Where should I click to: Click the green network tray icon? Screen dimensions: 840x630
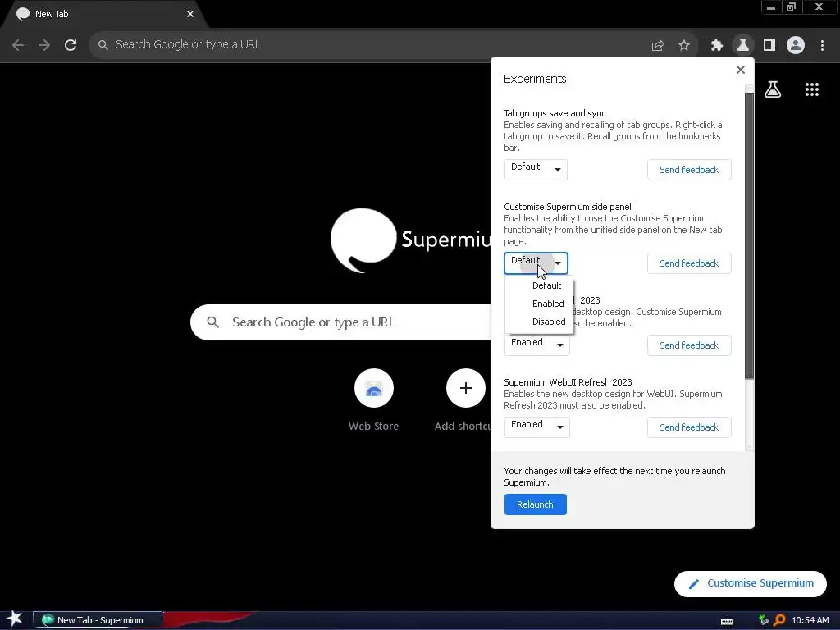tap(764, 620)
